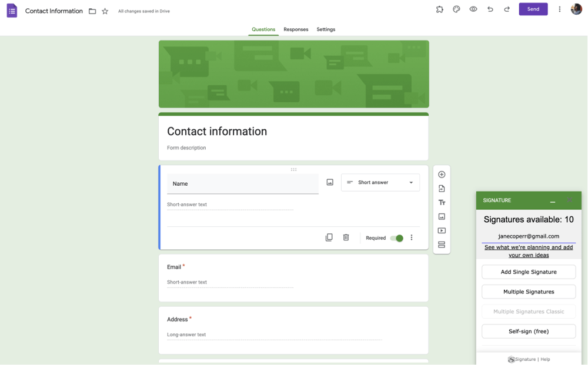Preview the form with eye icon
The width and height of the screenshot is (588, 365).
pos(473,9)
